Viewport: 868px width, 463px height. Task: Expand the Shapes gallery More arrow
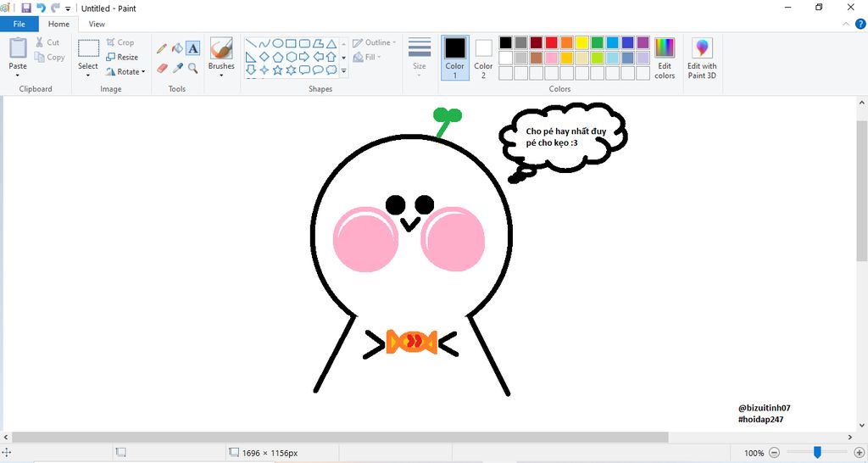pos(343,71)
